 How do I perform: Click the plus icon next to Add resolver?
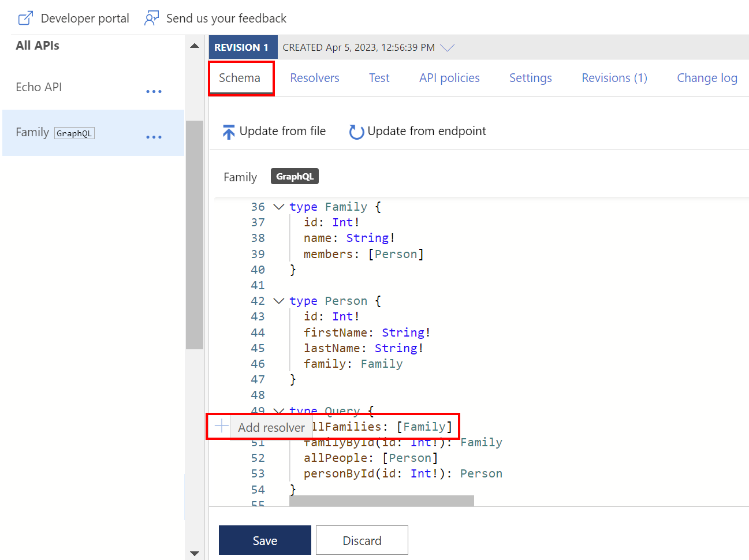pyautogui.click(x=220, y=426)
